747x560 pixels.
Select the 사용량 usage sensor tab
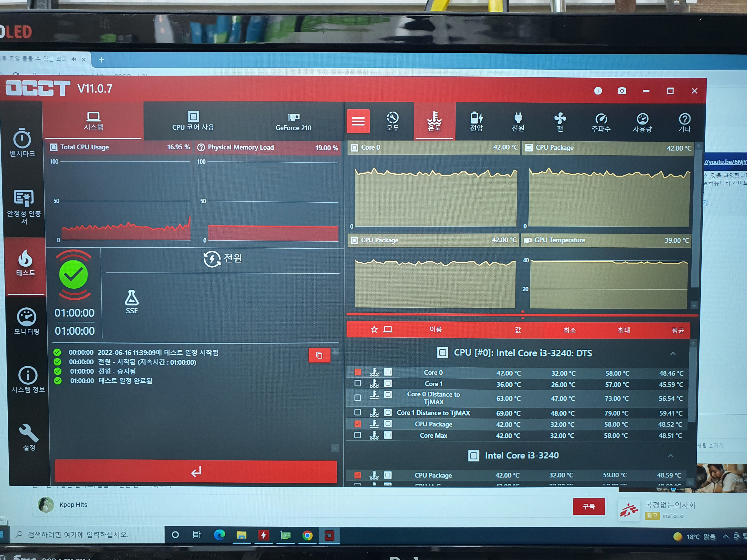click(x=642, y=123)
